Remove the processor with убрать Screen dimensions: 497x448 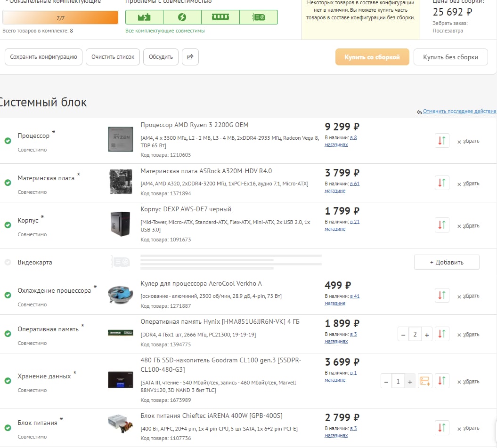pyautogui.click(x=468, y=141)
